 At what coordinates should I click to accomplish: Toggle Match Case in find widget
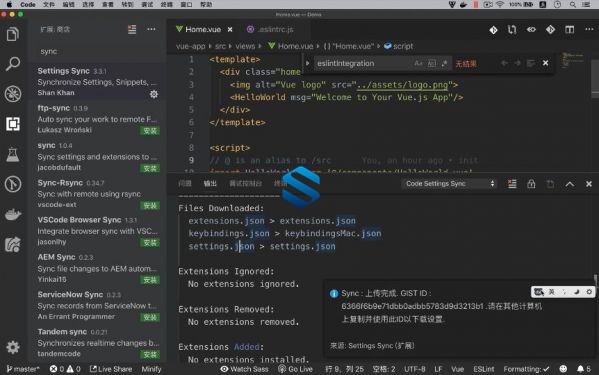[418, 63]
